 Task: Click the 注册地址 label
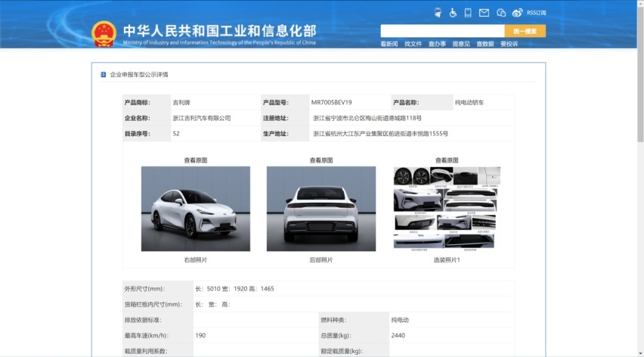click(276, 118)
